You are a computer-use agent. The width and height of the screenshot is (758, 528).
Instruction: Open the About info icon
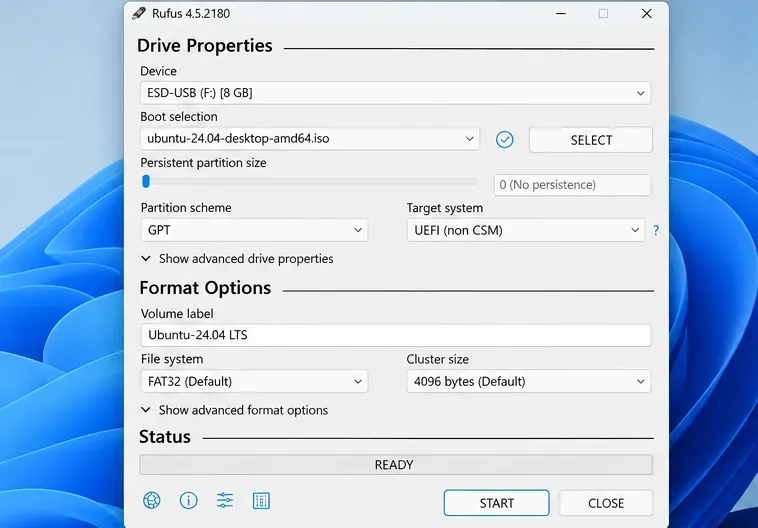click(x=189, y=500)
